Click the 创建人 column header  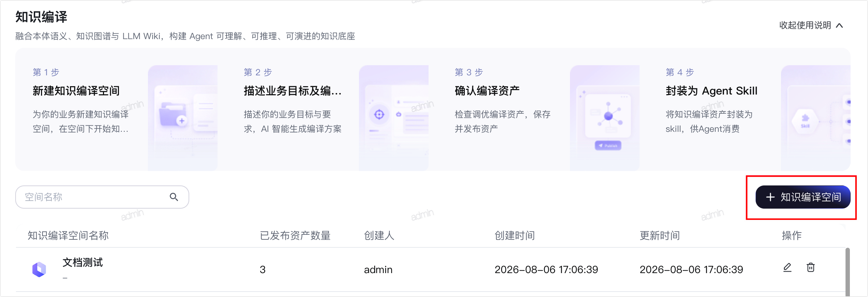tap(379, 235)
